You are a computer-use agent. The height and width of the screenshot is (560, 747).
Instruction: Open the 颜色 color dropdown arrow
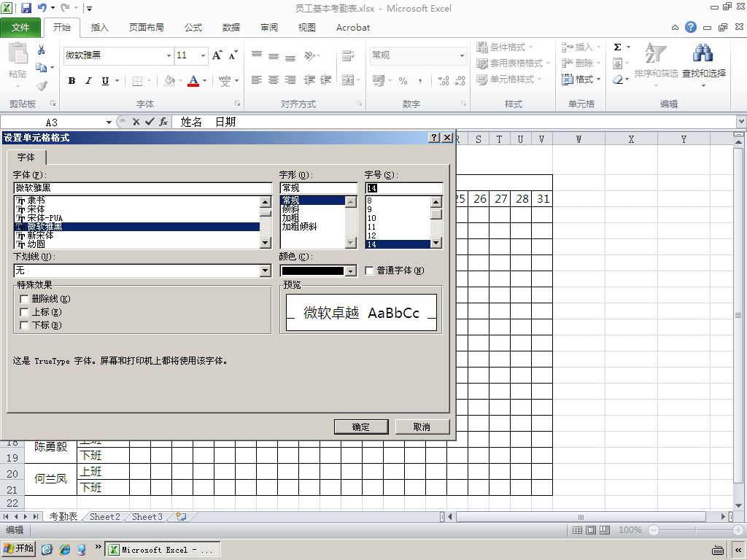pos(351,271)
